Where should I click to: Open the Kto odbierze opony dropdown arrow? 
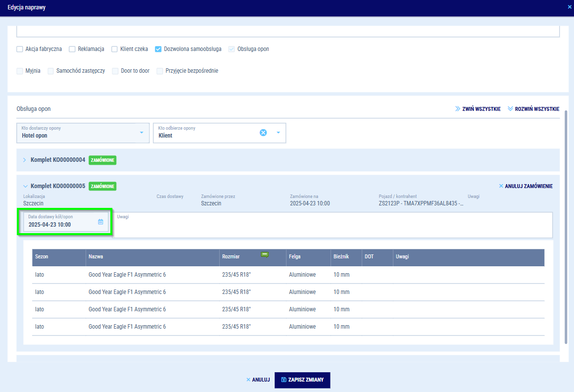coord(278,133)
